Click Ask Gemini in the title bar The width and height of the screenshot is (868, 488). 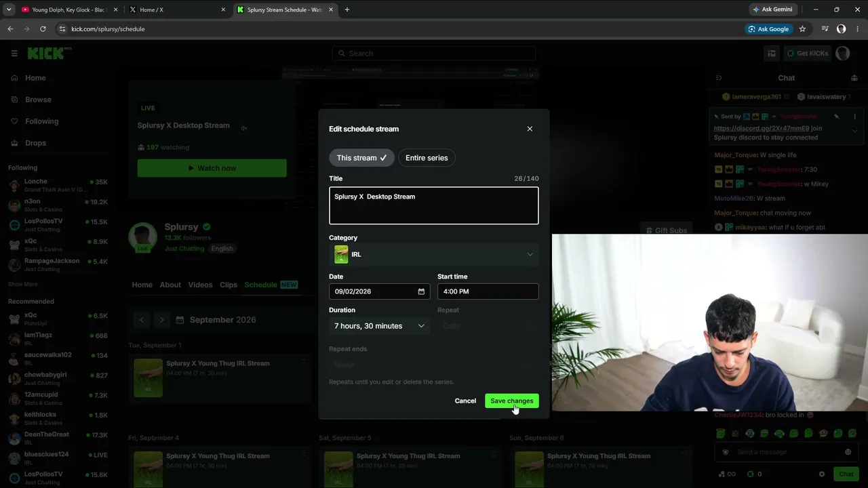click(772, 9)
